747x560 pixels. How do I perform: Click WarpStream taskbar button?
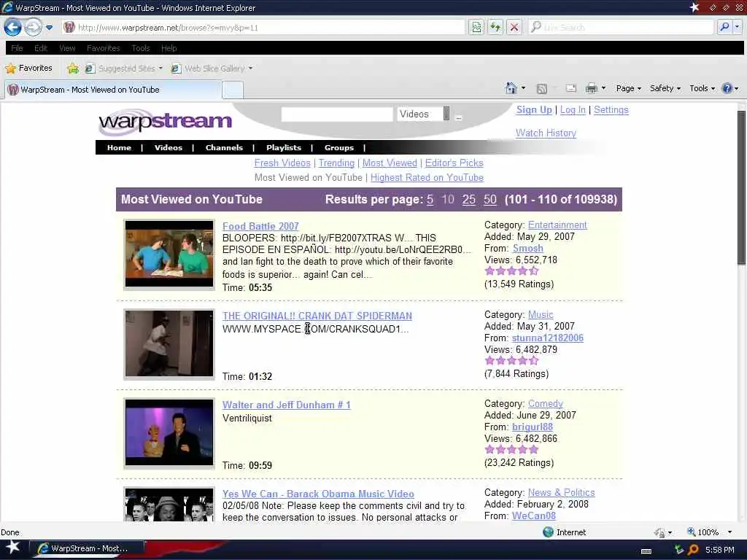[x=86, y=548]
